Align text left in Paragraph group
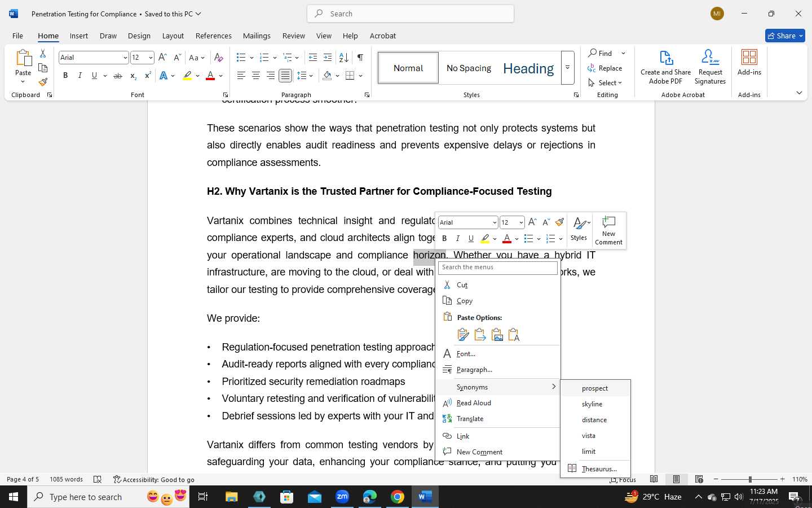The image size is (812, 508). tap(241, 76)
